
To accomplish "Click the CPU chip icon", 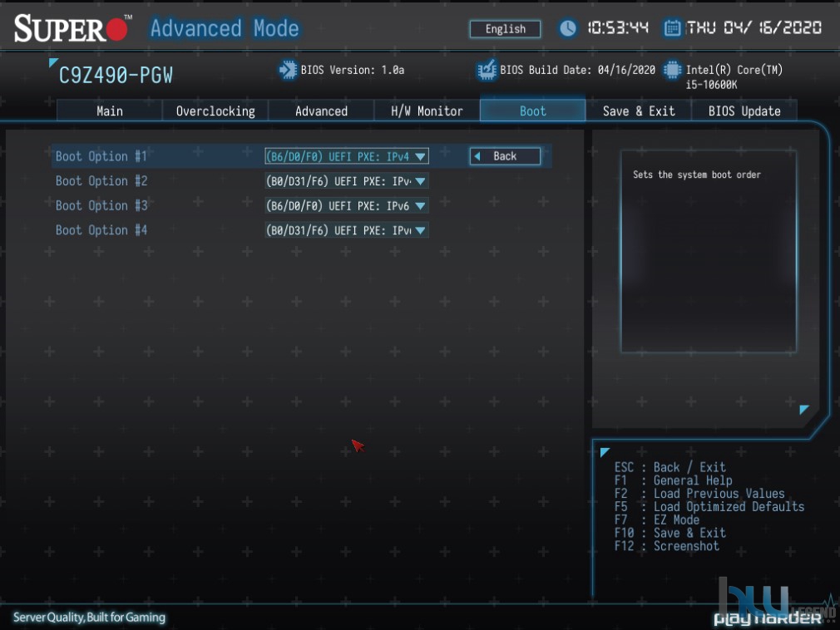I will pyautogui.click(x=672, y=70).
